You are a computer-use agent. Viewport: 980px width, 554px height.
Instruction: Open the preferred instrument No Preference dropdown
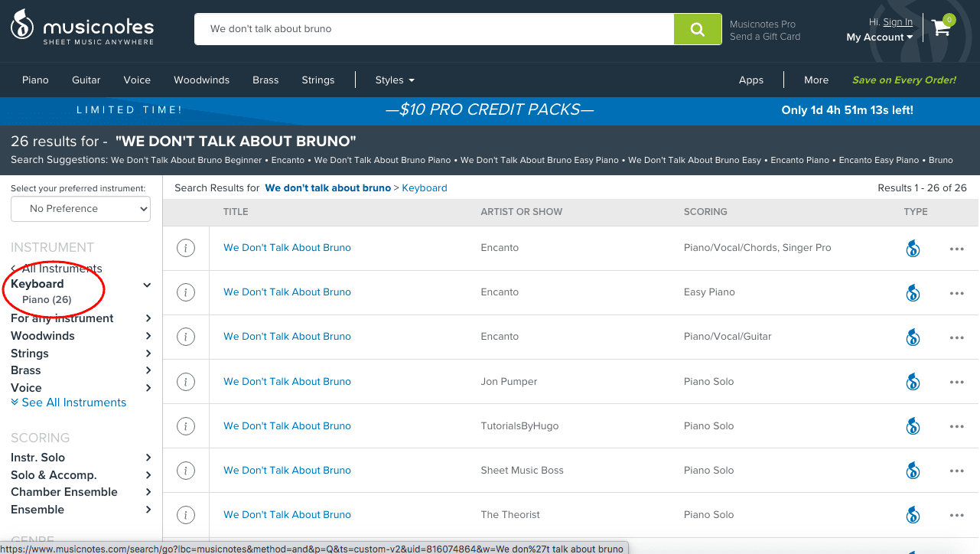(x=80, y=208)
